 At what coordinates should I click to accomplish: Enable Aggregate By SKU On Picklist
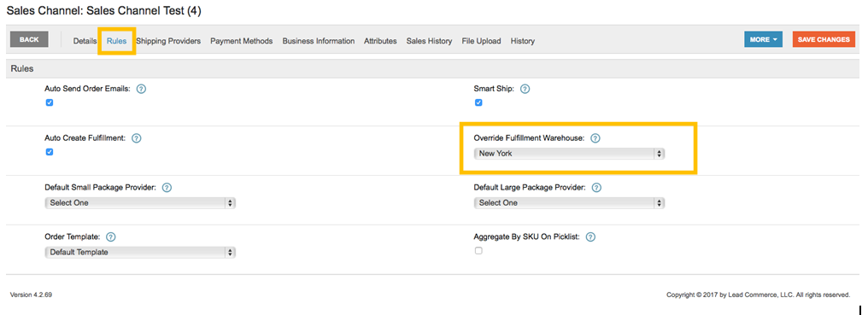pyautogui.click(x=478, y=251)
